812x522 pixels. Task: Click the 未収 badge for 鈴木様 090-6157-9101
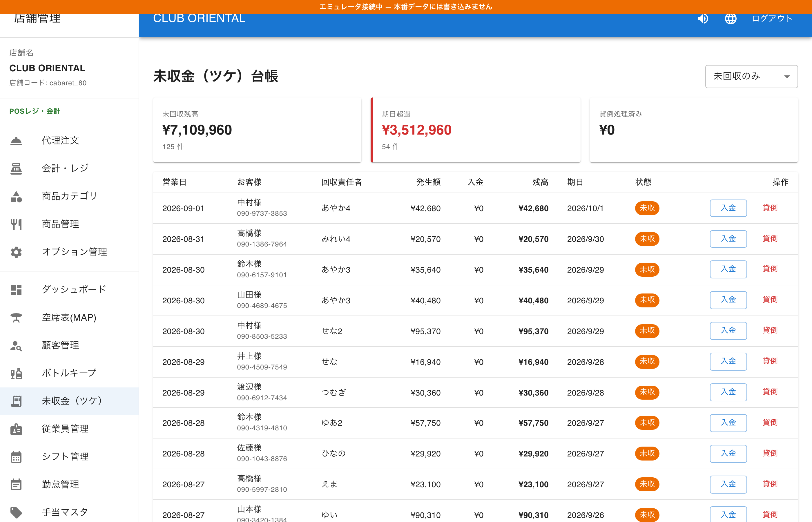click(x=647, y=269)
